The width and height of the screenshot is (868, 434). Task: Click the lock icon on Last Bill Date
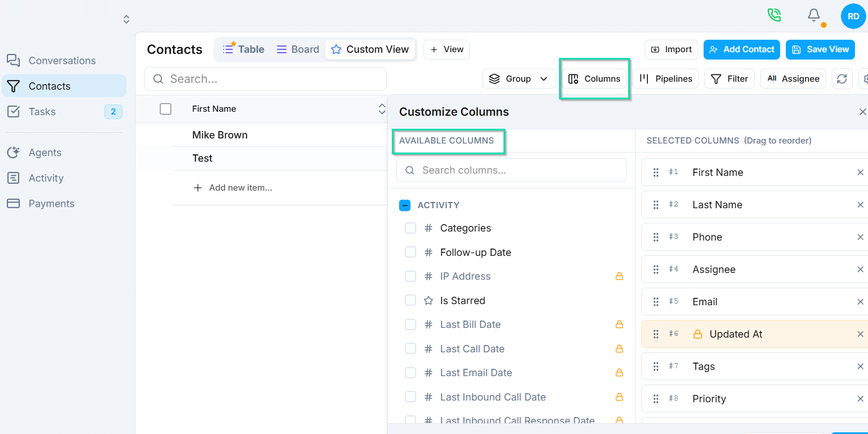click(x=619, y=325)
